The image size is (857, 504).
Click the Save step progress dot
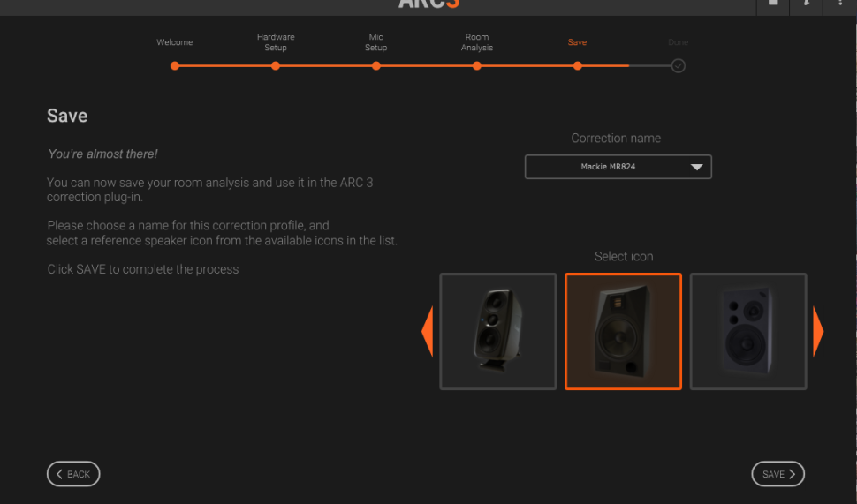[577, 65]
